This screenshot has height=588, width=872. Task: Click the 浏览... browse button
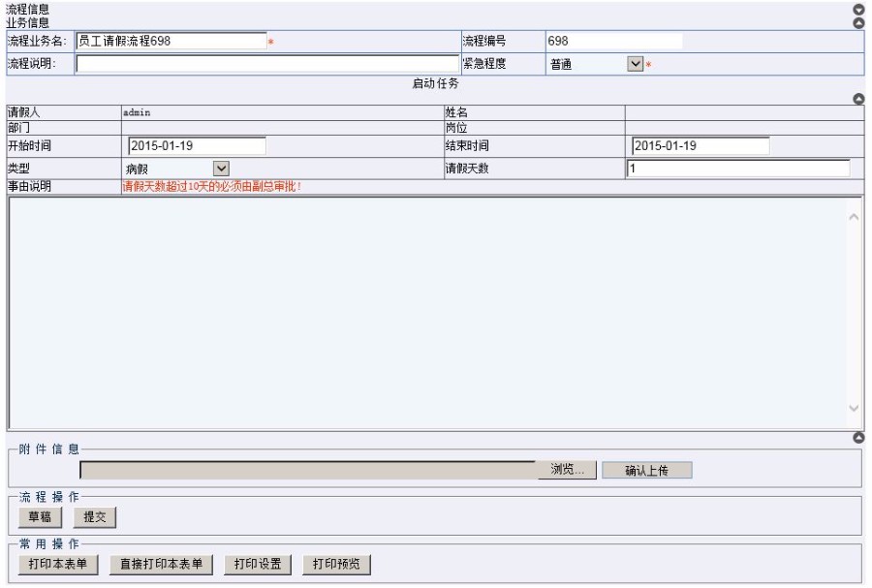567,470
